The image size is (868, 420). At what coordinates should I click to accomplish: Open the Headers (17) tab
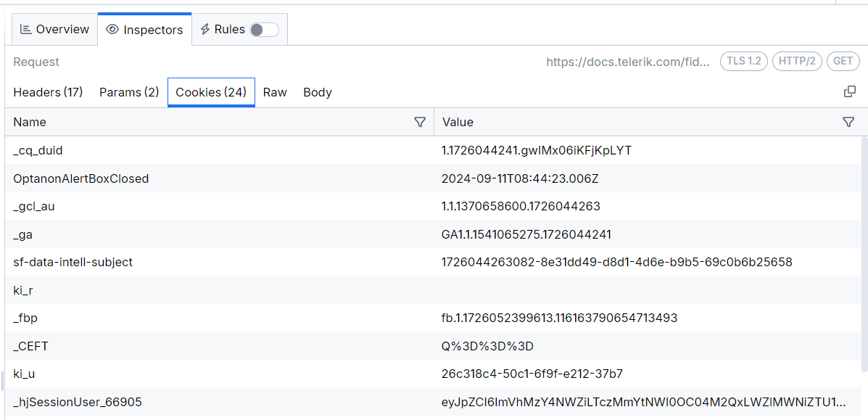click(x=48, y=92)
